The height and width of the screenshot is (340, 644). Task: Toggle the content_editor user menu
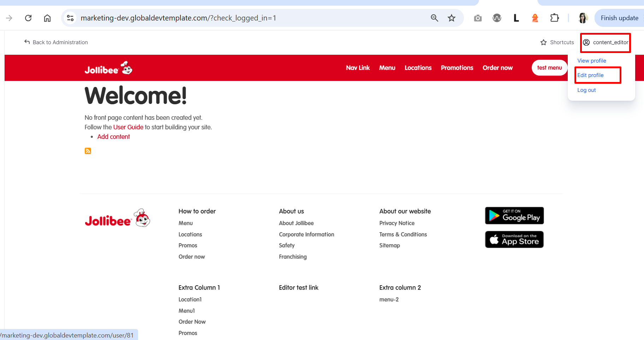click(606, 42)
